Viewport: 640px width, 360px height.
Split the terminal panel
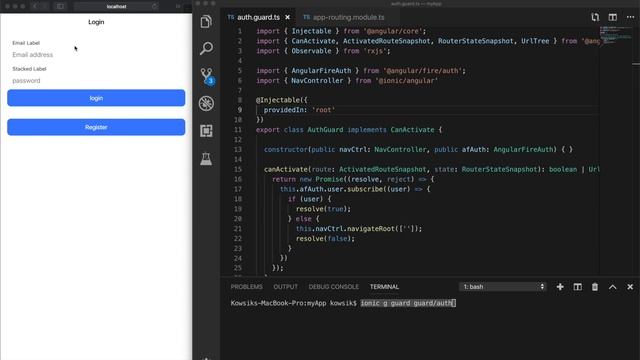pyautogui.click(x=578, y=287)
